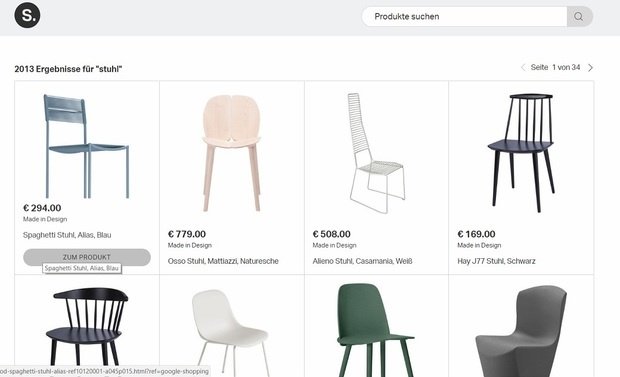Open Spaghetti Stuhl, Alias, Blau title

67,235
